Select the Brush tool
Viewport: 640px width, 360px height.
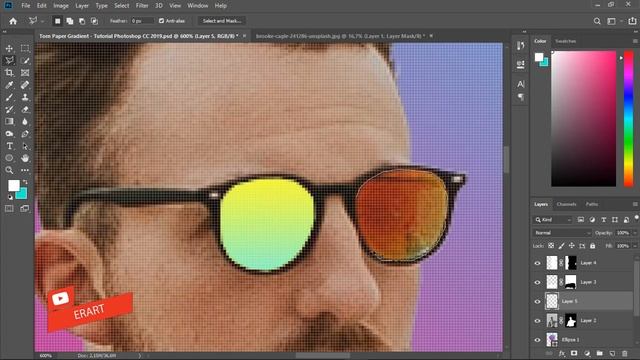(x=9, y=97)
